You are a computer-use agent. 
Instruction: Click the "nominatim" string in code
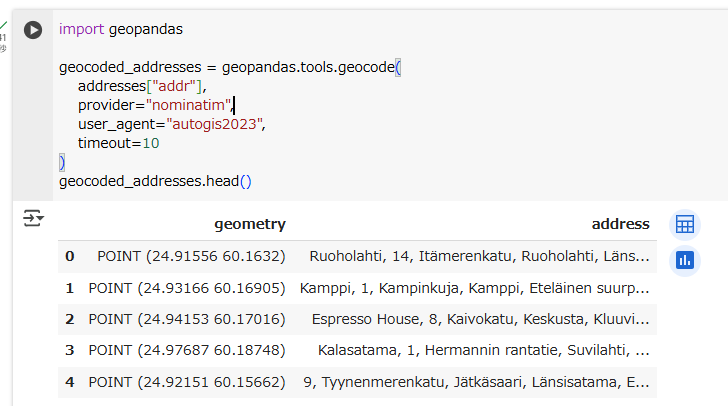click(189, 105)
